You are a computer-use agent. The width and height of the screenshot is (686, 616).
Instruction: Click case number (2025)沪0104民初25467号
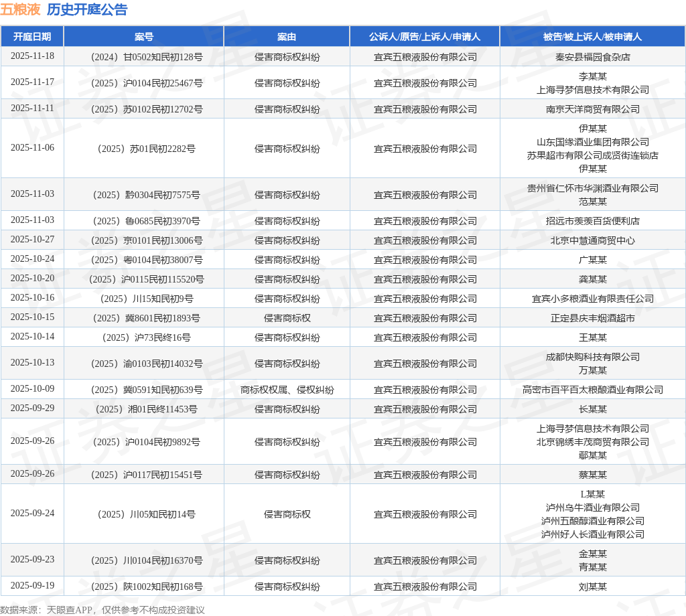[147, 83]
